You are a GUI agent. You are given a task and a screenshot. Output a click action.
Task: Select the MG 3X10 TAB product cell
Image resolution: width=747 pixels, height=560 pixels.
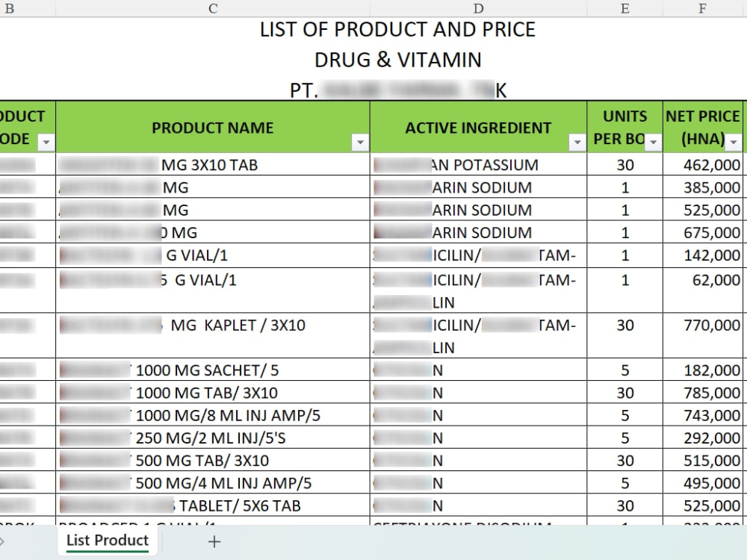(213, 164)
